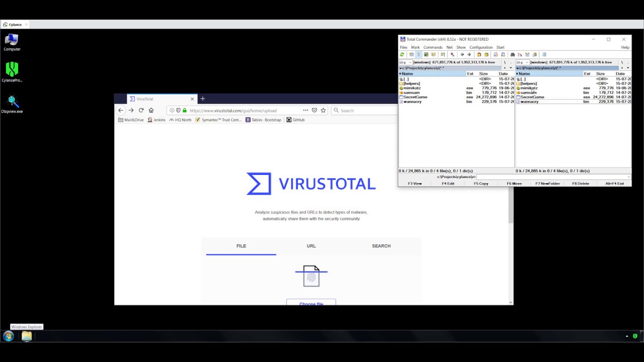Open the Files menu in Total Commander
Screen dimensions: 644x362
[404, 47]
